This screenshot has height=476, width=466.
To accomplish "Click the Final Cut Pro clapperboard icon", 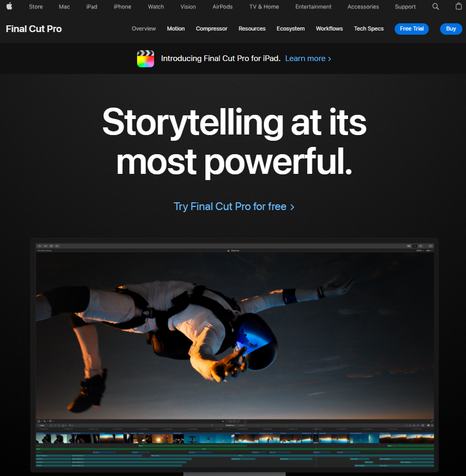I will (x=146, y=58).
